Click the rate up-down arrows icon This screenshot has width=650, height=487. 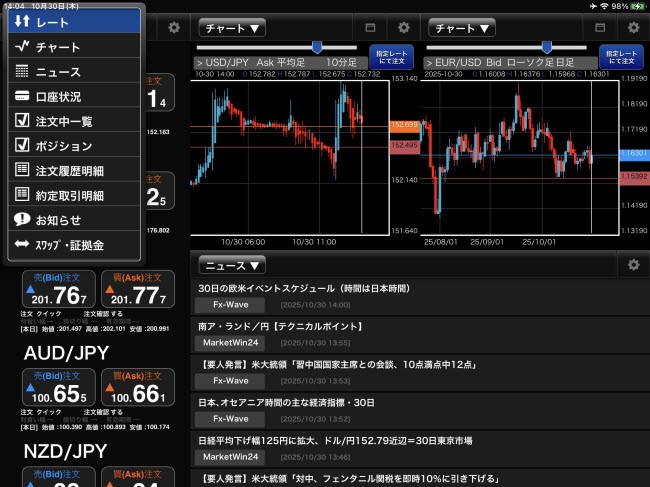[x=22, y=21]
